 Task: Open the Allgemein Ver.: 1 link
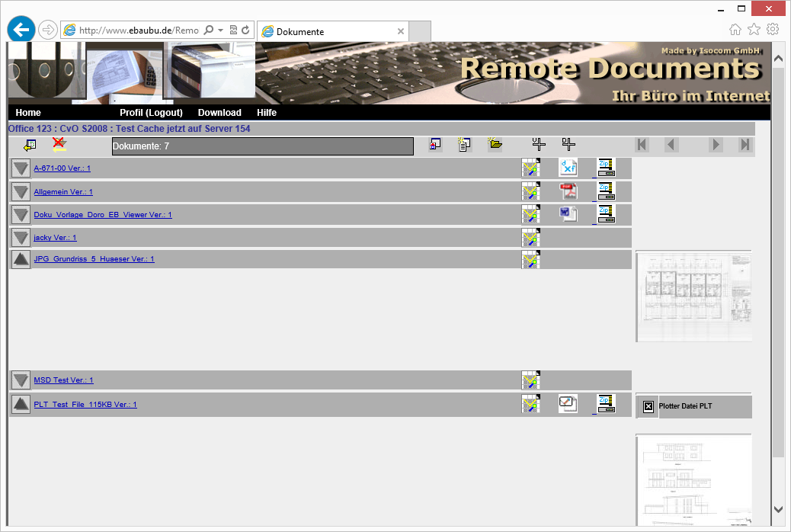[63, 192]
